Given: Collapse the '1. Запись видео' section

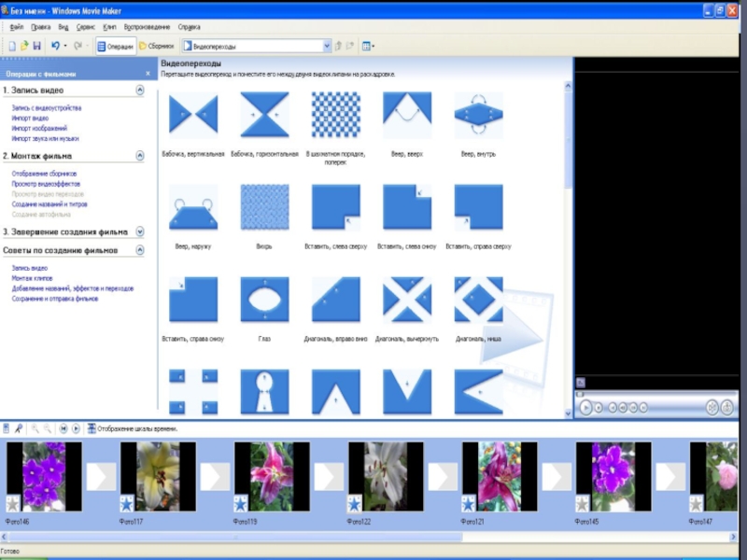Looking at the screenshot, I should pyautogui.click(x=140, y=91).
